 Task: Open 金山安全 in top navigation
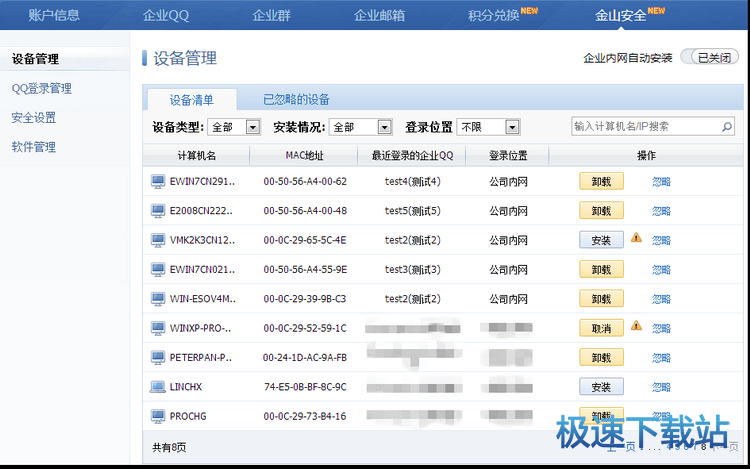click(x=620, y=15)
